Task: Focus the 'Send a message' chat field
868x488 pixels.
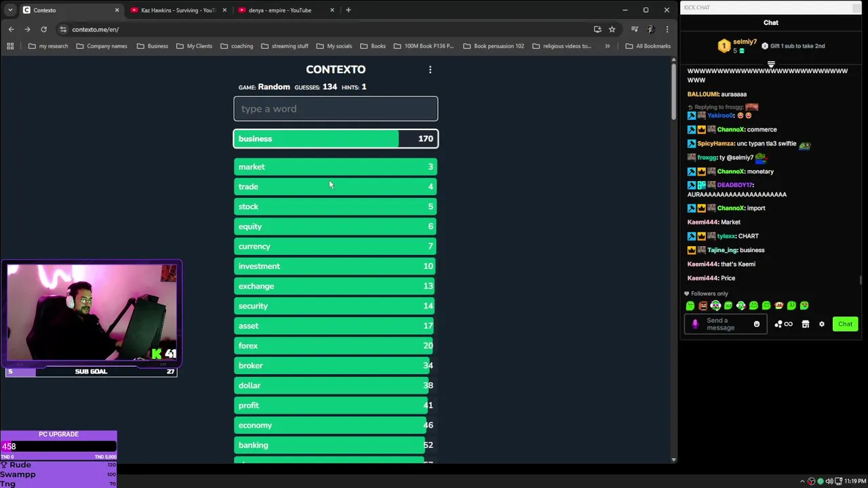Action: click(726, 324)
